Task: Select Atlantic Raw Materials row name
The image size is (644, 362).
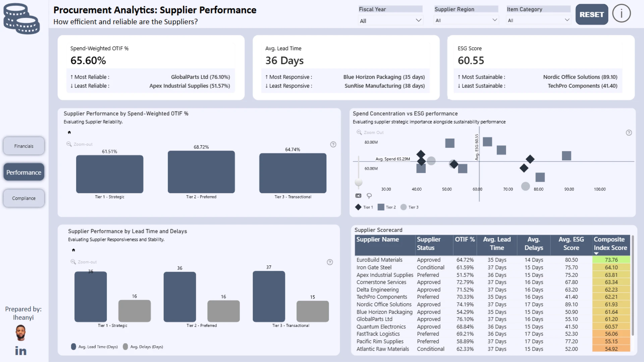Action: pyautogui.click(x=383, y=349)
